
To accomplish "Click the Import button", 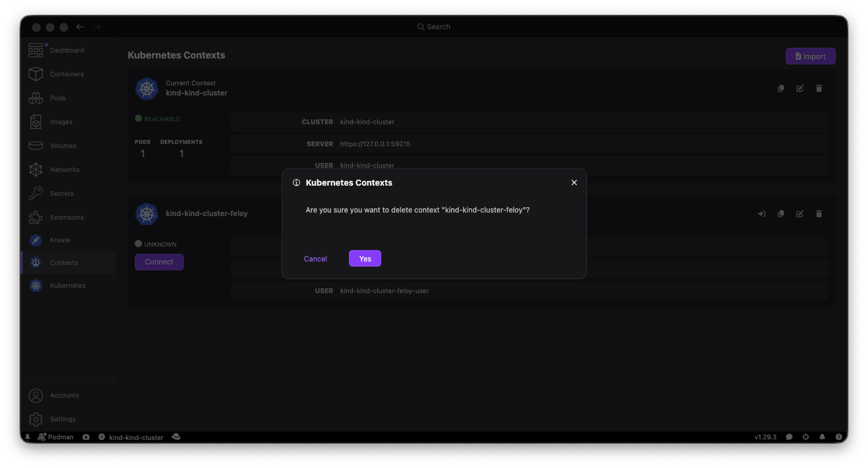I will (810, 56).
